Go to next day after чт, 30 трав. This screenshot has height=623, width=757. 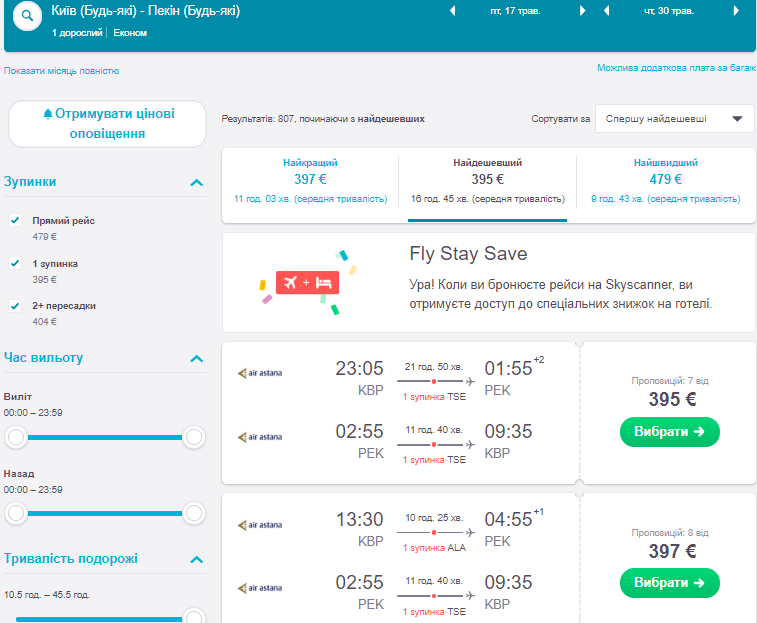pyautogui.click(x=737, y=12)
